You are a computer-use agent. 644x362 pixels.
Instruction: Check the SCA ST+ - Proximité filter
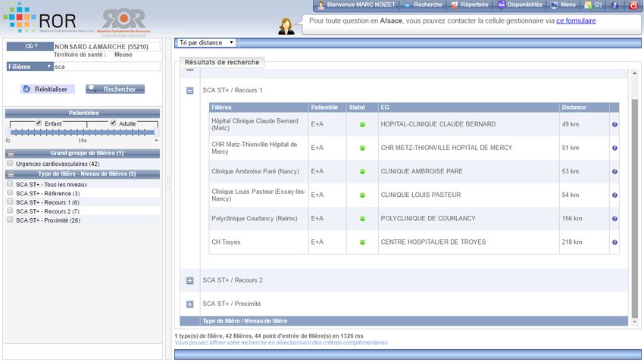pos(10,220)
